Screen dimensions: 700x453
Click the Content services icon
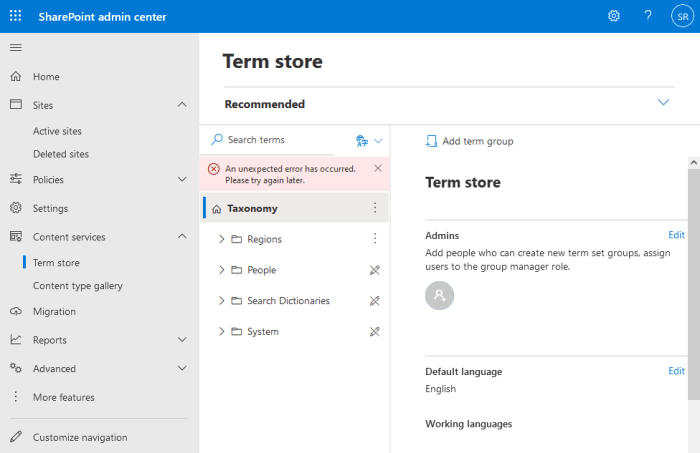[16, 236]
